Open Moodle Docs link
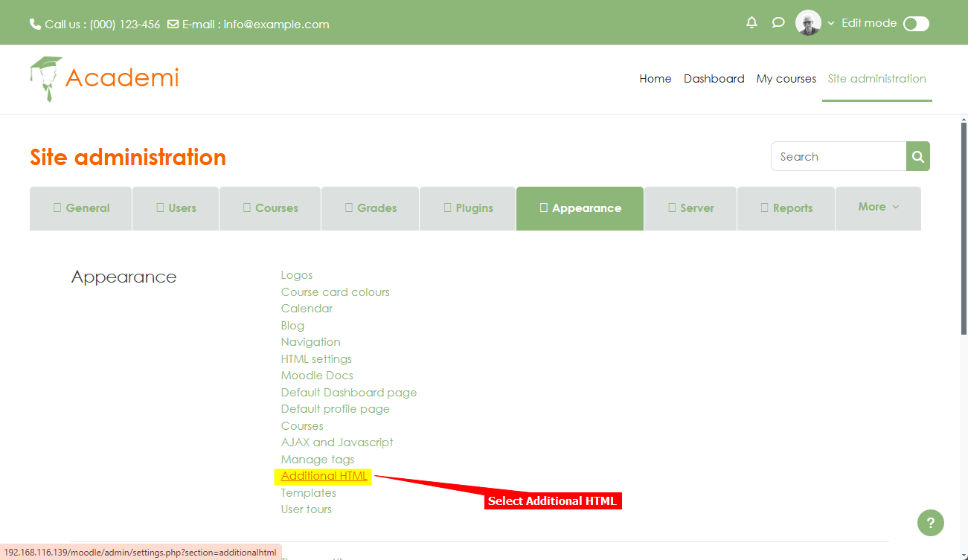Image resolution: width=968 pixels, height=560 pixels. click(317, 376)
